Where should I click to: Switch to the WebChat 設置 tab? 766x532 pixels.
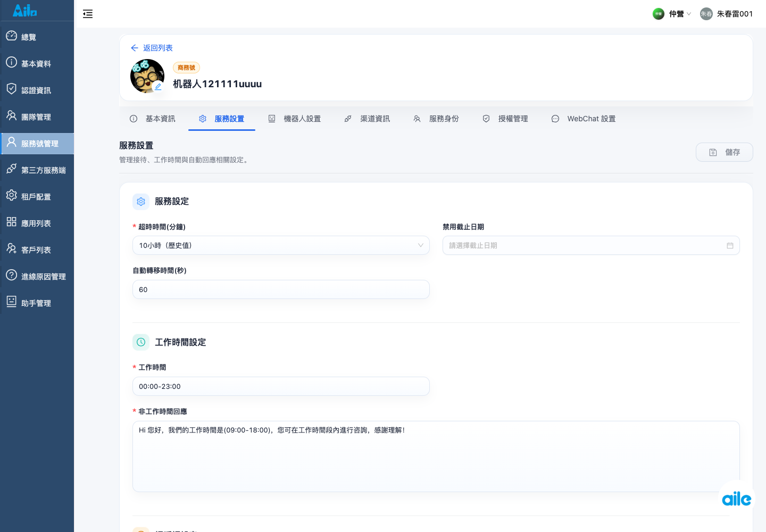(584, 119)
